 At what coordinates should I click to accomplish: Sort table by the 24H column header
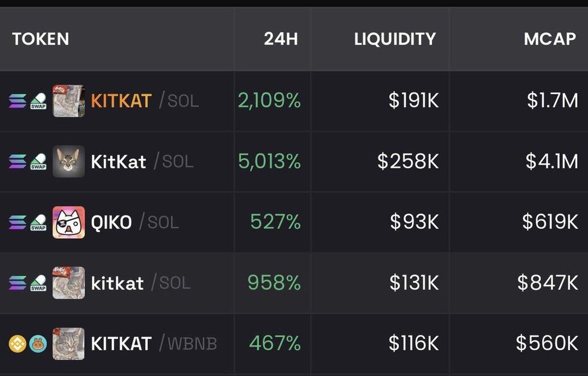point(280,39)
